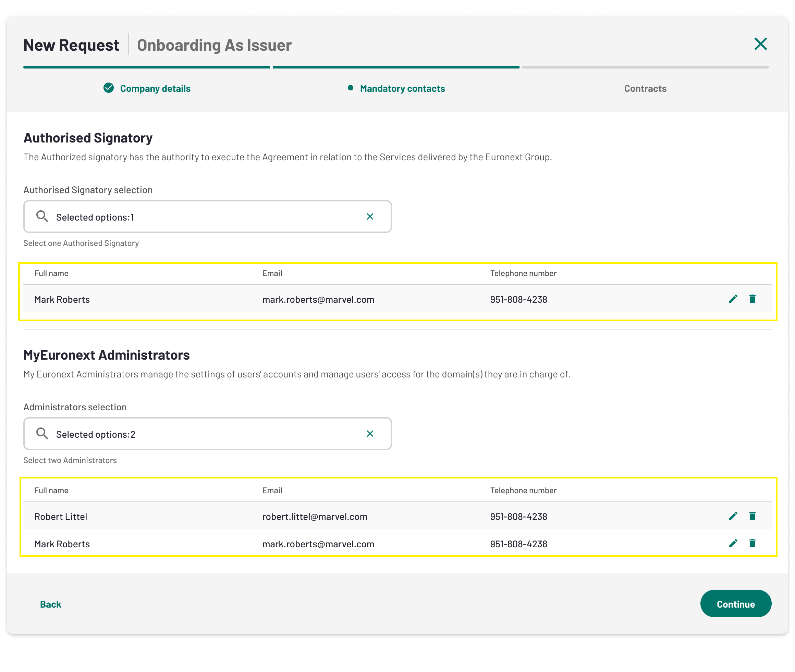Go to Company details step
This screenshot has width=795, height=672.
pos(155,89)
